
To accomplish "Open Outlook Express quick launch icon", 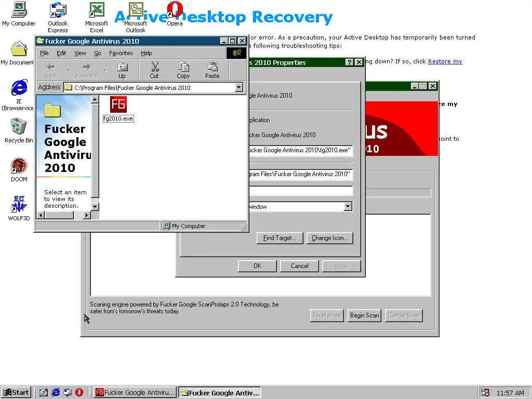I will tap(68, 393).
